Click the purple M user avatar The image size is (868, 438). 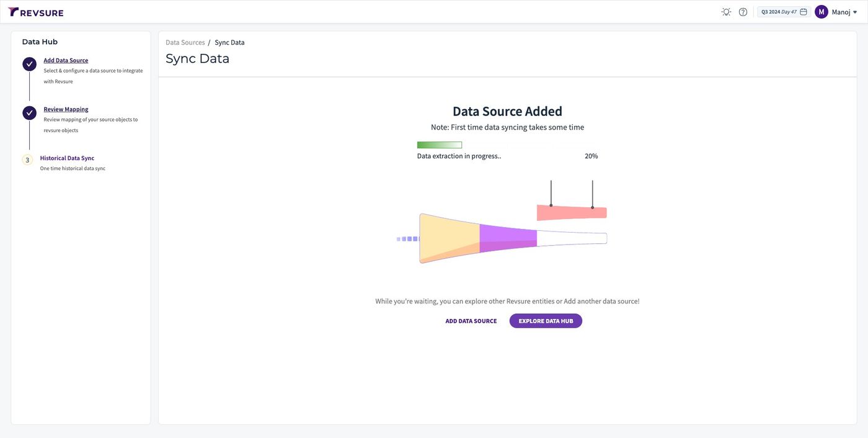[x=821, y=12]
